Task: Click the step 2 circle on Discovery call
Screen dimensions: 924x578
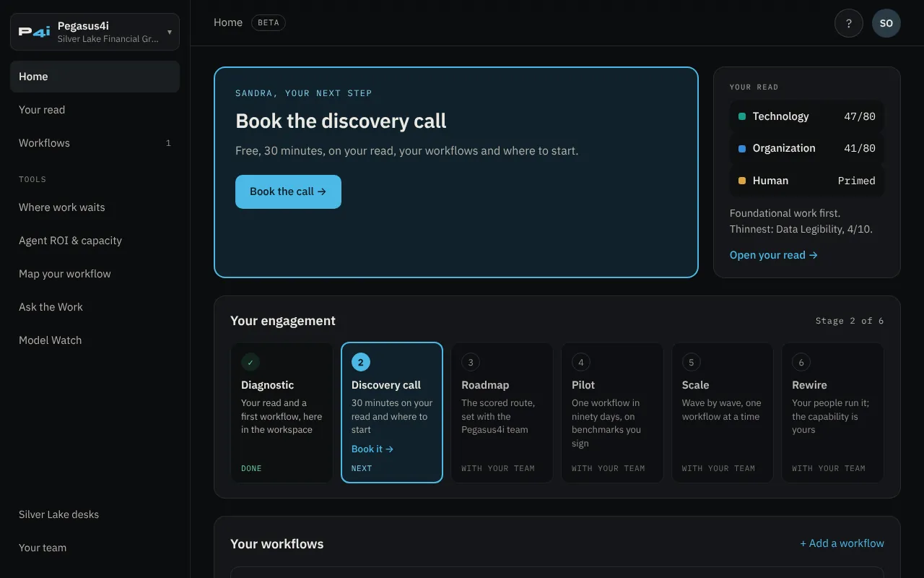Action: click(361, 362)
